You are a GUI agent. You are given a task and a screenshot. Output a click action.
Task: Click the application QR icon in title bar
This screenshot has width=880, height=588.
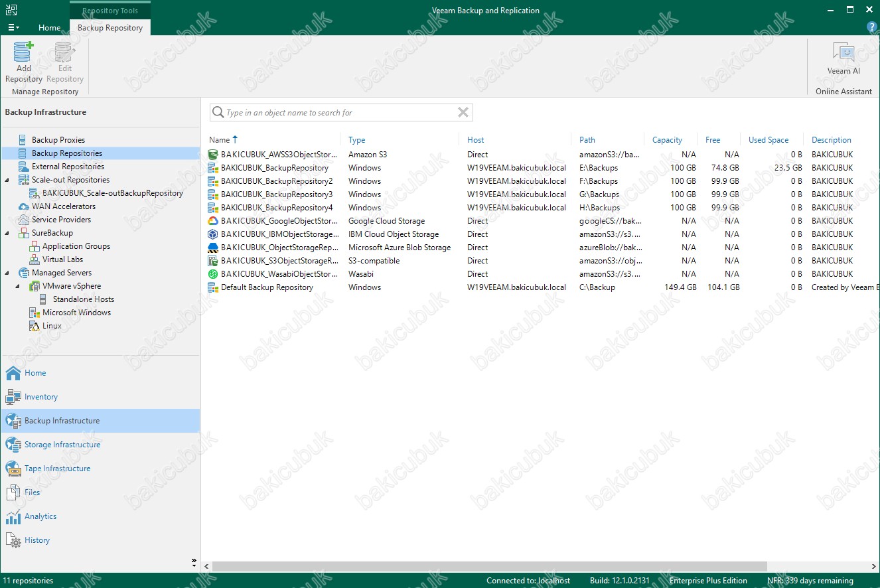coord(11,10)
